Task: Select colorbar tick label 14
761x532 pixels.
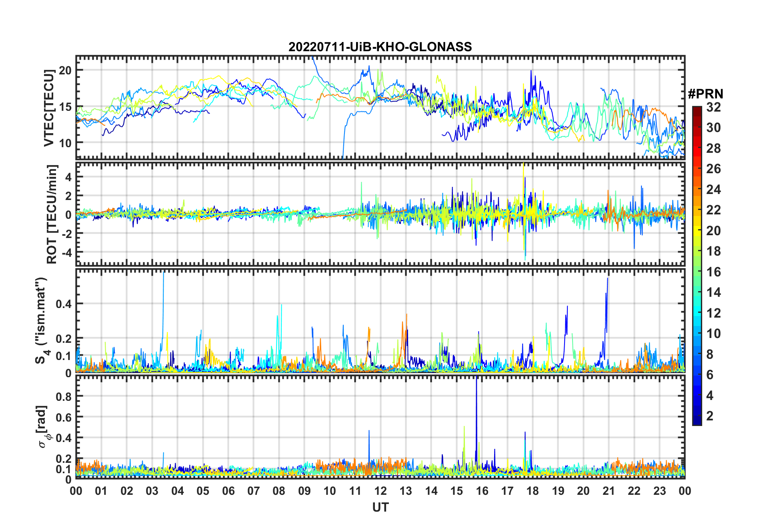Action: click(x=713, y=292)
